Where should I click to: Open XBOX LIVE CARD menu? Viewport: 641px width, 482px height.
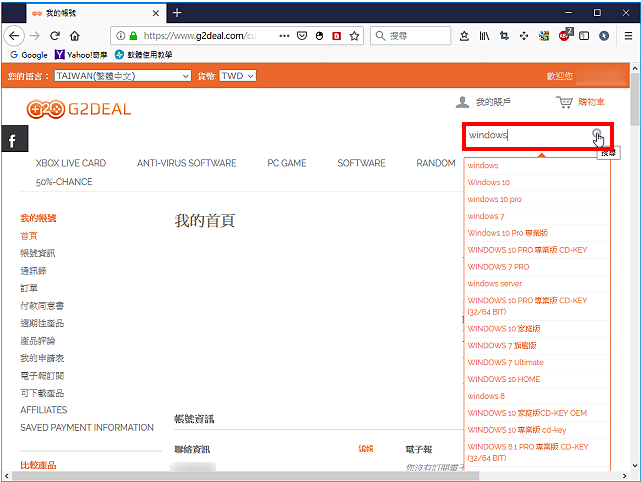(71, 163)
